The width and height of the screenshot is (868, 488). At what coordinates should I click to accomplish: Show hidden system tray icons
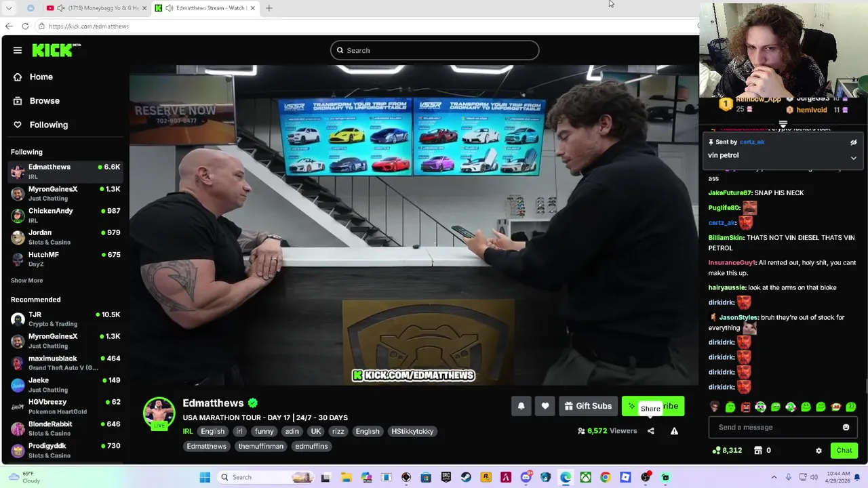[774, 477]
